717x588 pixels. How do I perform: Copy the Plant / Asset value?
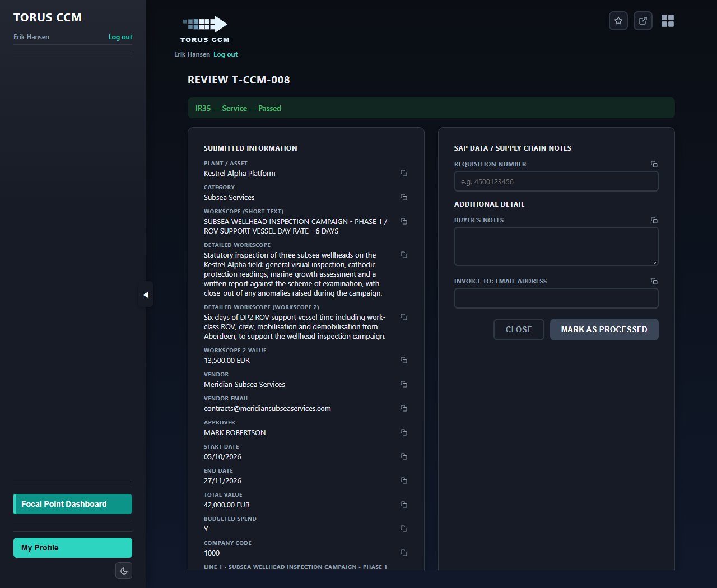tap(403, 173)
